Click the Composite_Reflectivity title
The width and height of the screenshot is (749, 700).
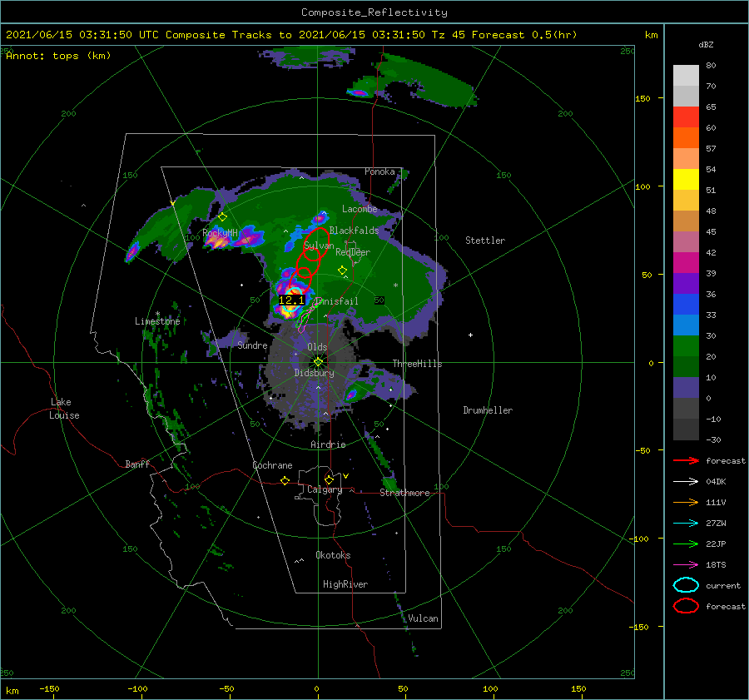(x=374, y=12)
